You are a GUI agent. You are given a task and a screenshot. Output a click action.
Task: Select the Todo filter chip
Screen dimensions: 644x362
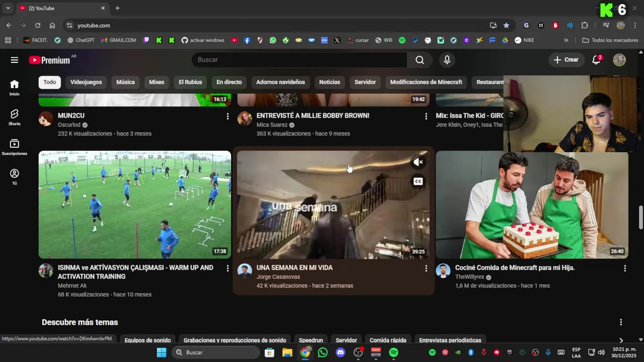click(x=50, y=82)
